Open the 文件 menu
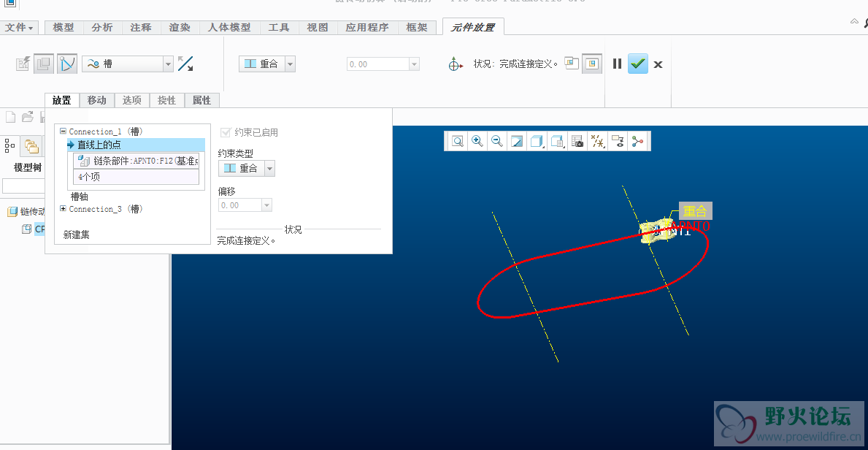868x450 pixels. pos(18,27)
